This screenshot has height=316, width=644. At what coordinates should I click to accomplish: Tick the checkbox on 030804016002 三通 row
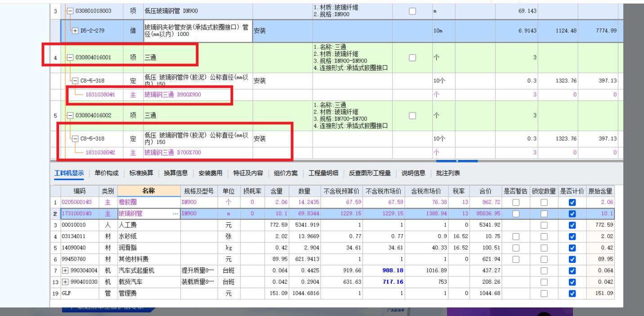pos(411,116)
